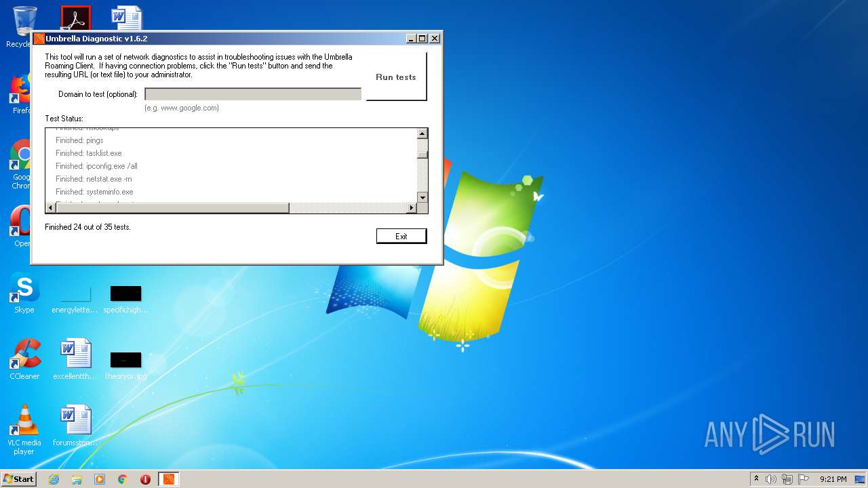The width and height of the screenshot is (868, 488).
Task: Open Chrome from the taskbar
Action: point(123,479)
